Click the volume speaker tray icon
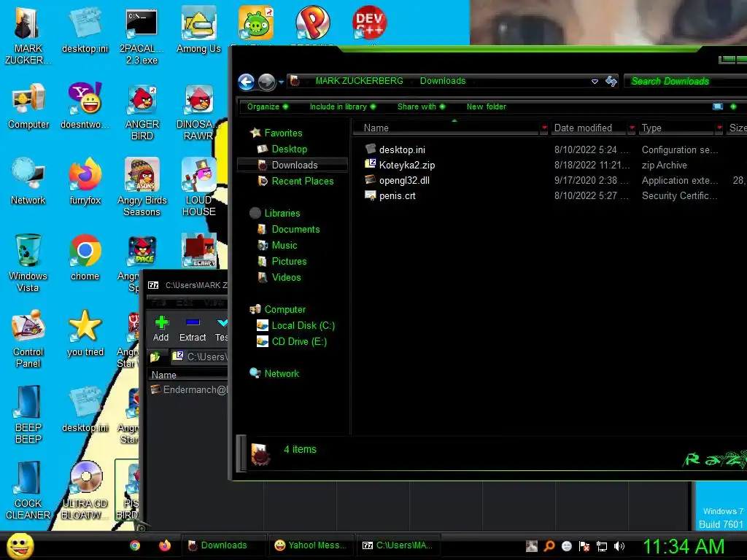The height and width of the screenshot is (560, 747). click(x=619, y=546)
